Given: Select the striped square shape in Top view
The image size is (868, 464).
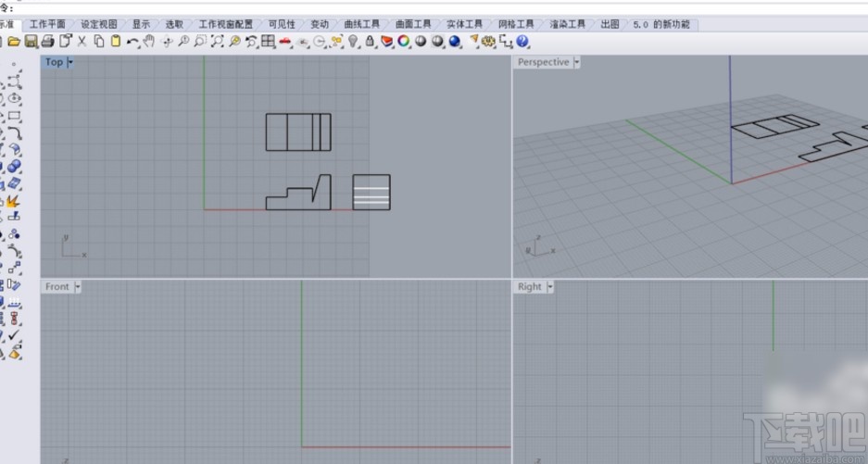Looking at the screenshot, I should click(371, 192).
